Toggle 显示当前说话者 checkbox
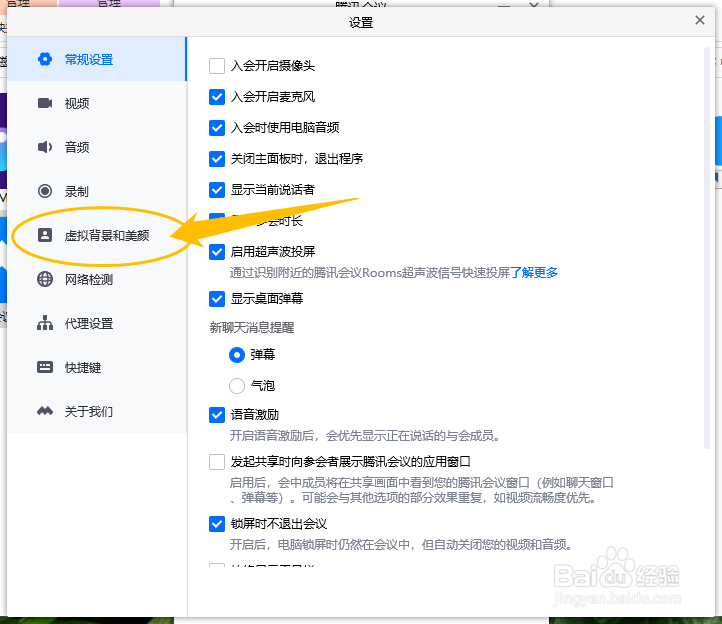The image size is (722, 624). click(x=217, y=190)
